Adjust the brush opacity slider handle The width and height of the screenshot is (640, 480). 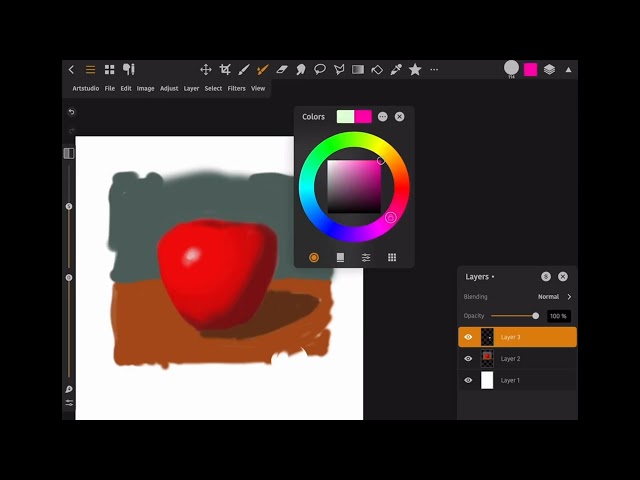pyautogui.click(x=69, y=278)
